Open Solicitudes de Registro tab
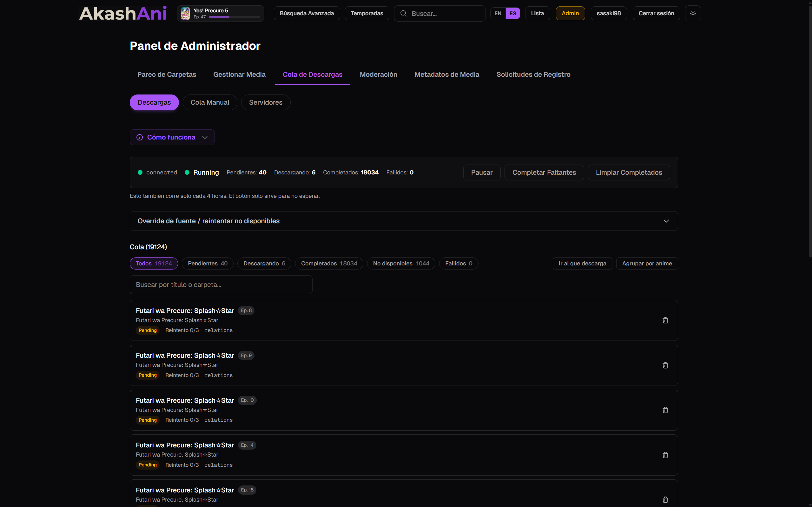 click(533, 75)
